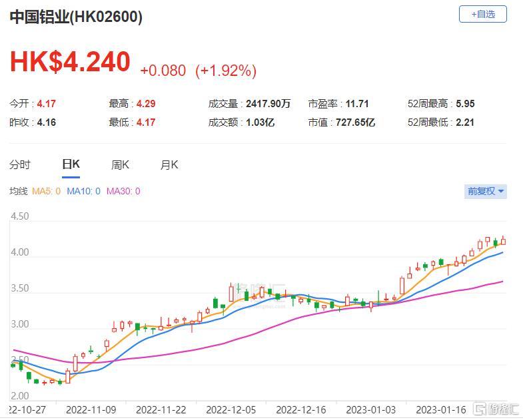Click the 3.50 price axis label
Screen dimensions: 523x420
pyautogui.click(x=20, y=288)
